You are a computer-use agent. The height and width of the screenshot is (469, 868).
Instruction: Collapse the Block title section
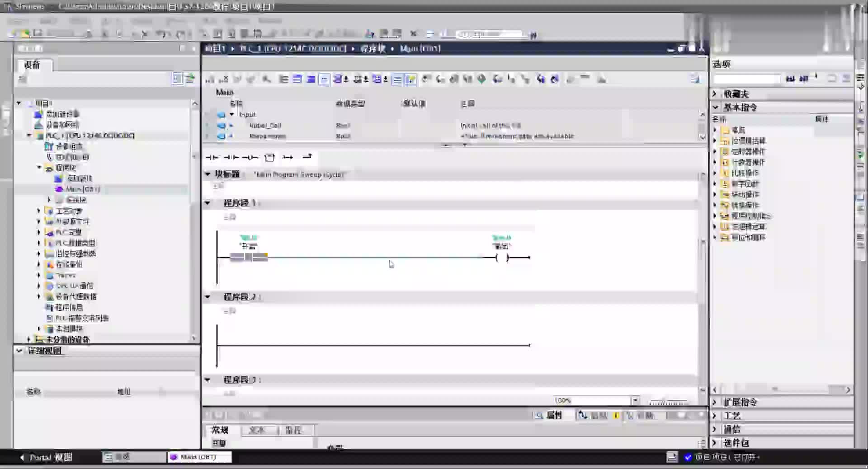tap(208, 174)
